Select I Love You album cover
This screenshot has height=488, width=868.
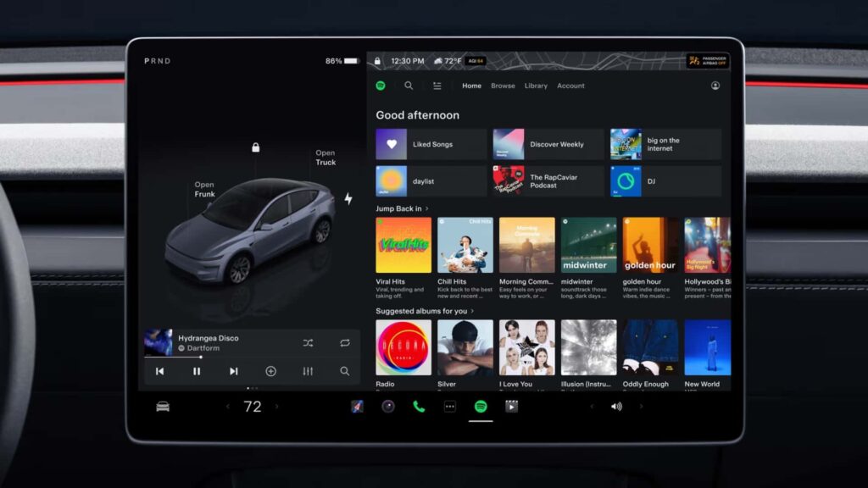pos(527,347)
